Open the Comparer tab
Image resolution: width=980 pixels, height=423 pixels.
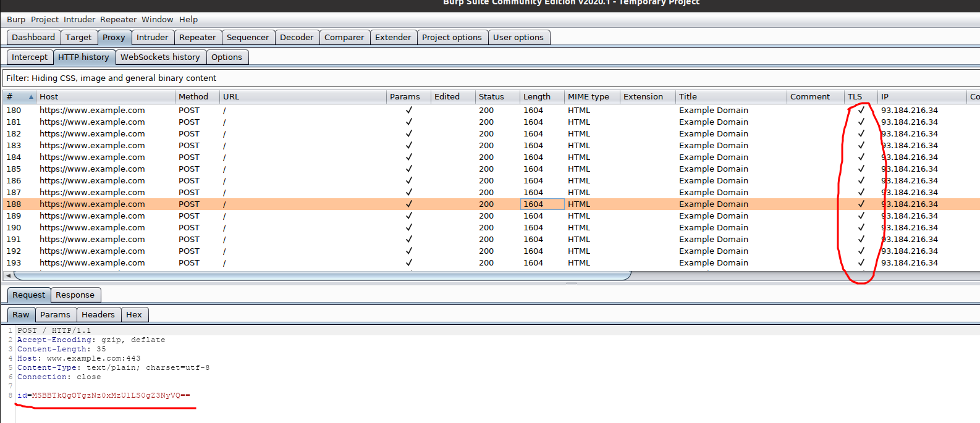coord(344,38)
